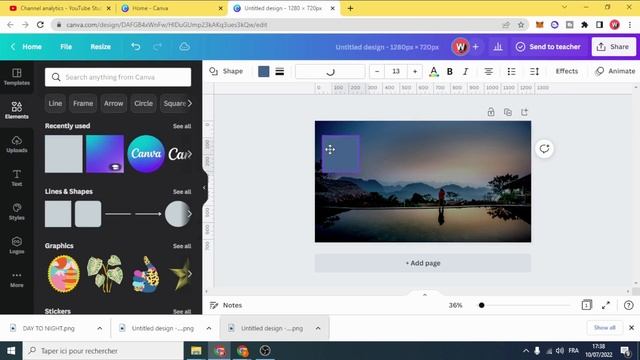This screenshot has width=640, height=360.
Task: Add the square shape from Lines & Shapes
Action: point(58,214)
